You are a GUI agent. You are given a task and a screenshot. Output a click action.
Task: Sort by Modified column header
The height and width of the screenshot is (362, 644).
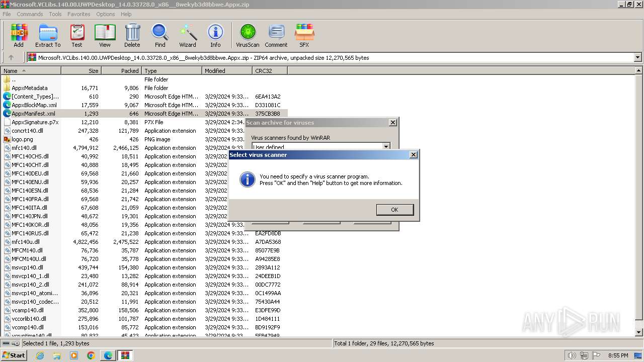(x=227, y=71)
